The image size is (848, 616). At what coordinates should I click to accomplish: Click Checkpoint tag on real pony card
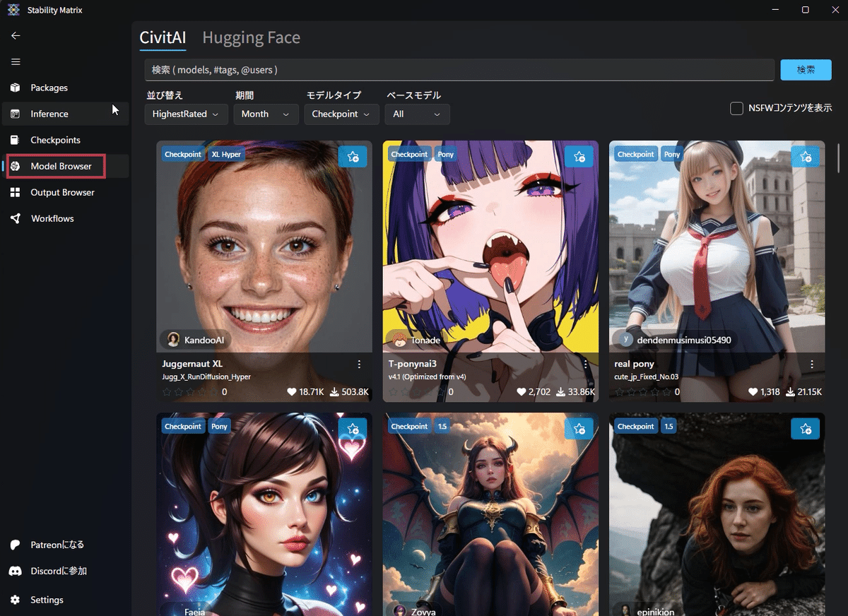635,154
